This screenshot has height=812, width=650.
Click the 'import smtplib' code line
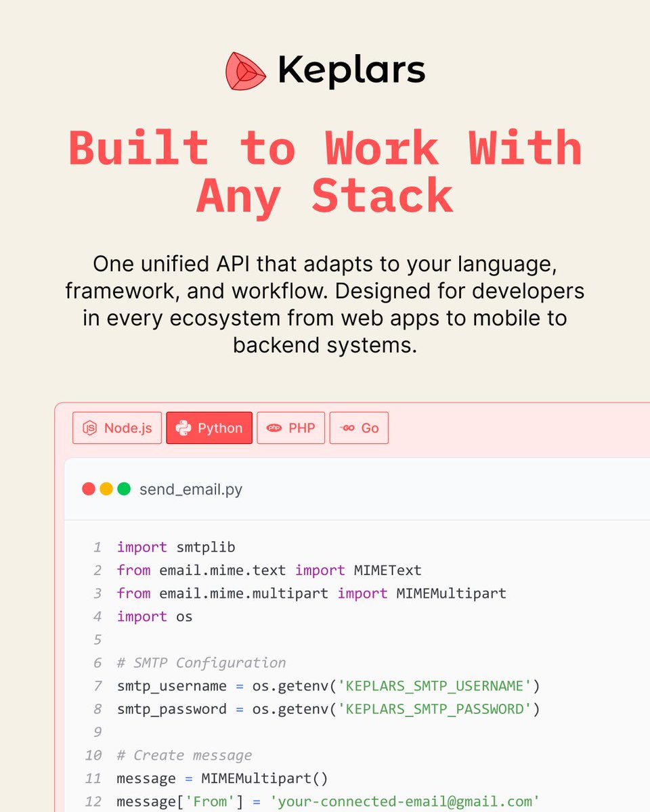[x=176, y=547]
